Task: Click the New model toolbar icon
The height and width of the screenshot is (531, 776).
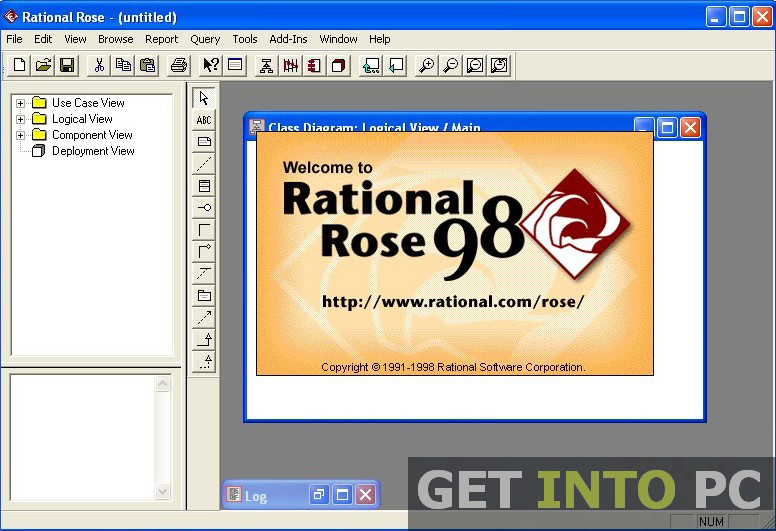Action: coord(19,65)
